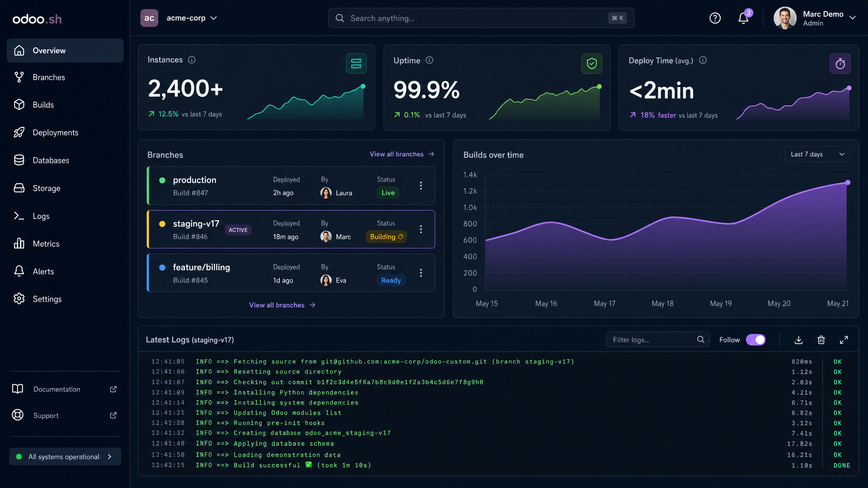The width and height of the screenshot is (868, 488).
Task: Click the deploy time stopwatch icon
Action: (840, 63)
